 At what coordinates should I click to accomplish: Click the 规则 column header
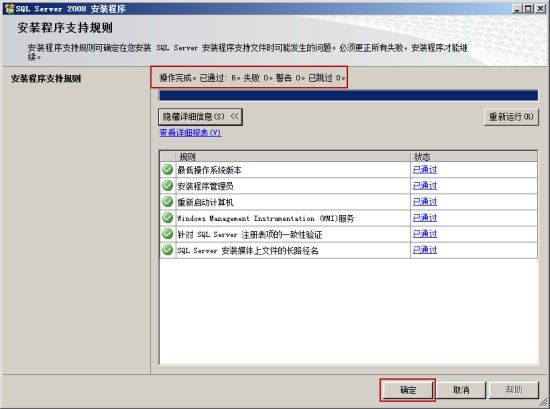pos(293,156)
